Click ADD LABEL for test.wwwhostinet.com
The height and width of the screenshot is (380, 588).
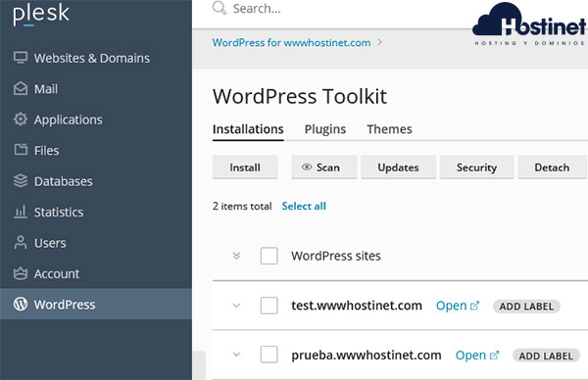click(x=526, y=307)
